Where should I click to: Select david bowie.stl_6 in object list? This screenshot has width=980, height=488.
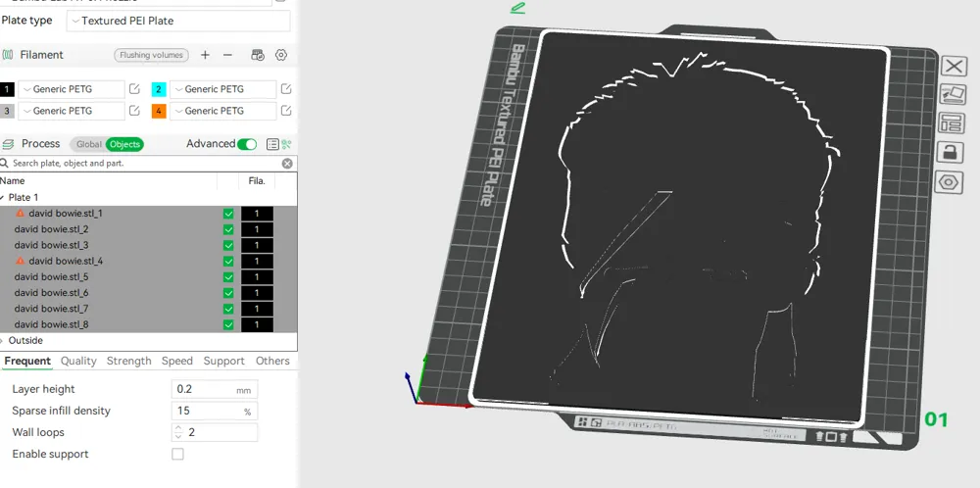click(x=51, y=292)
